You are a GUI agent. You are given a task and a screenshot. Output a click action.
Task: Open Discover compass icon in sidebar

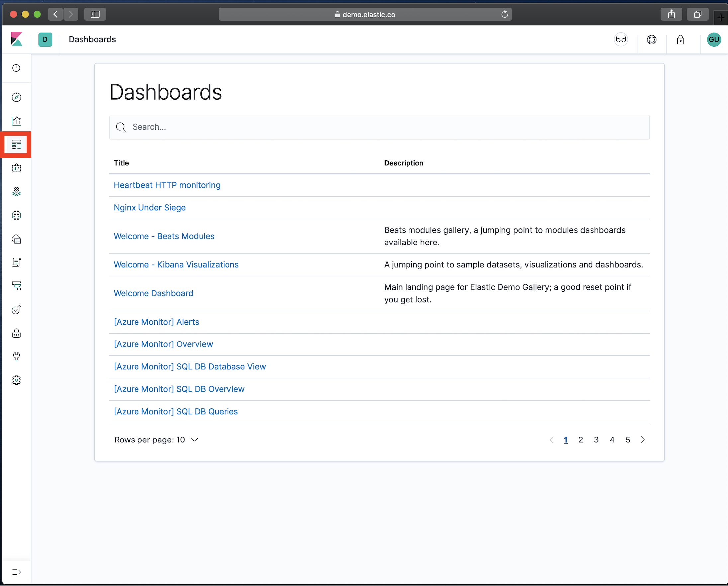(16, 97)
